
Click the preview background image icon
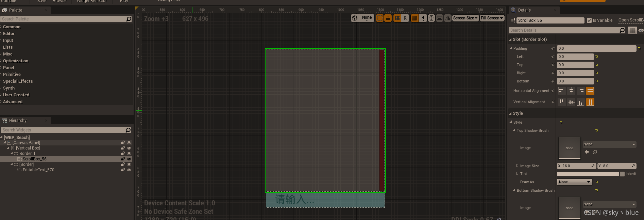point(440,18)
